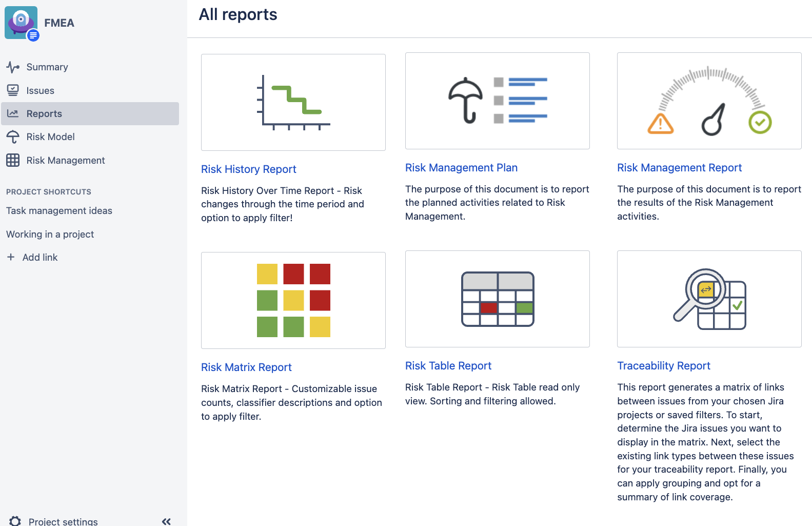Open the Risk Management Report link
The height and width of the screenshot is (526, 812).
coord(679,167)
